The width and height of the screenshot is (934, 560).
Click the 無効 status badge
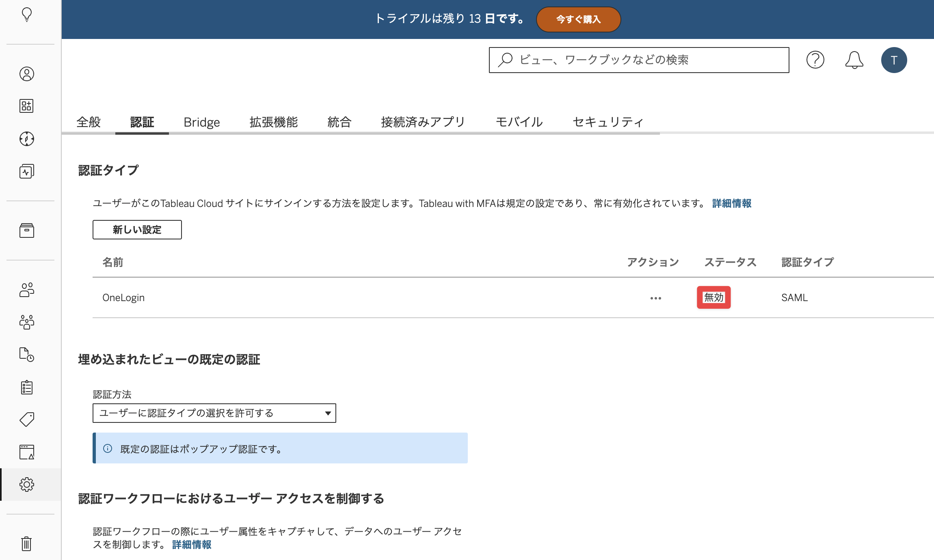(713, 297)
